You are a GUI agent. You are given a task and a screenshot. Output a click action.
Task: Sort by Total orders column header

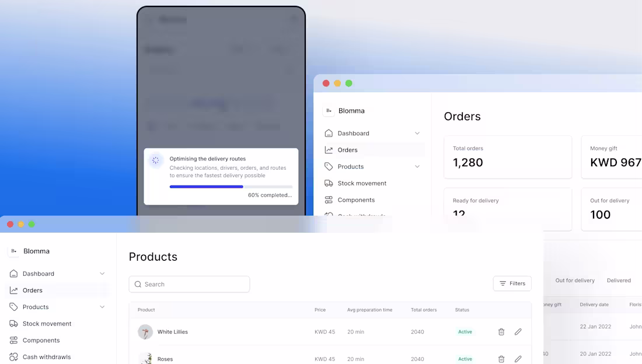[424, 310]
